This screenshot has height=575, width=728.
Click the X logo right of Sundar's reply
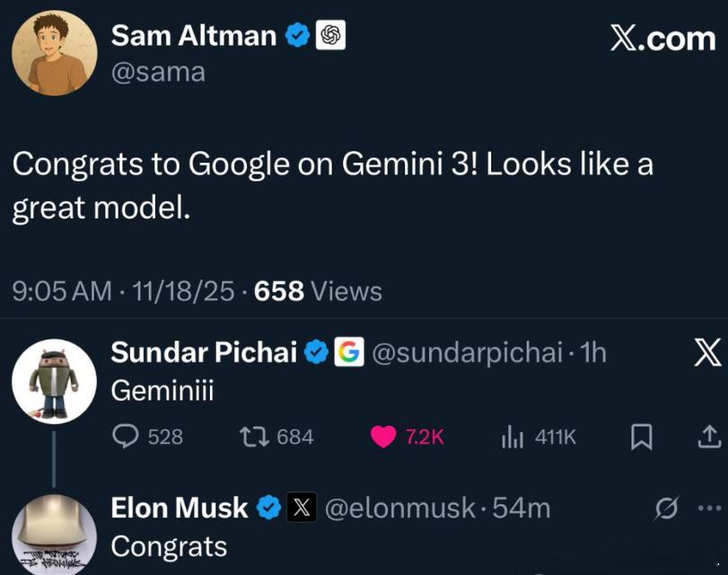(707, 354)
